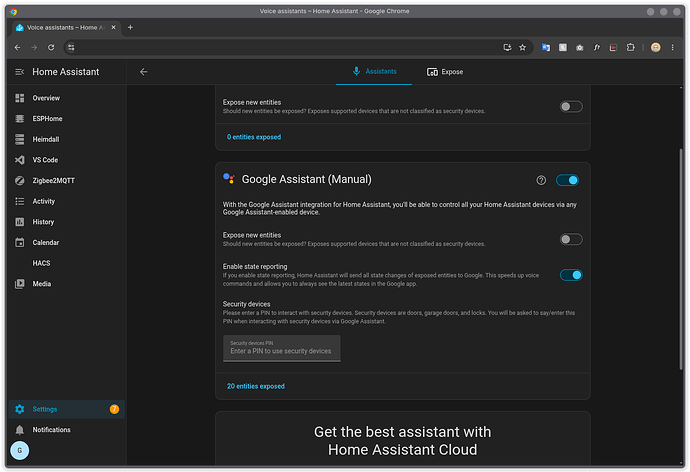The height and width of the screenshot is (472, 690).
Task: Close the Voice assistants browser tab
Action: (x=114, y=27)
